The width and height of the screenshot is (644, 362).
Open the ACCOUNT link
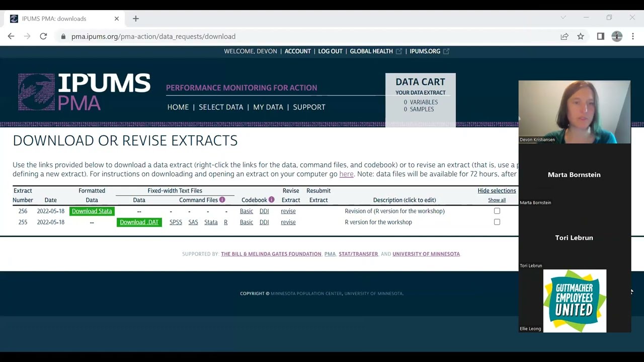[297, 51]
